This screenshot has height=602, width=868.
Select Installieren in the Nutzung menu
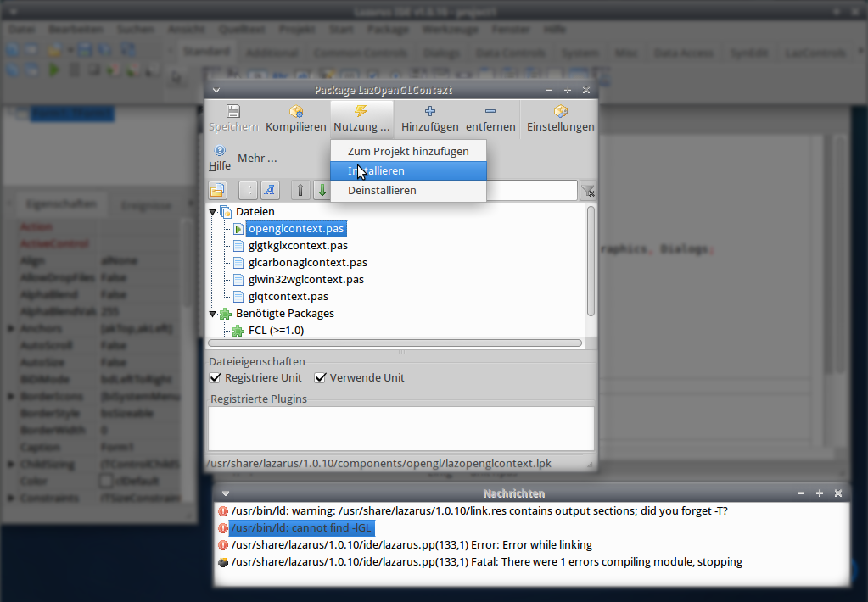[x=408, y=171]
